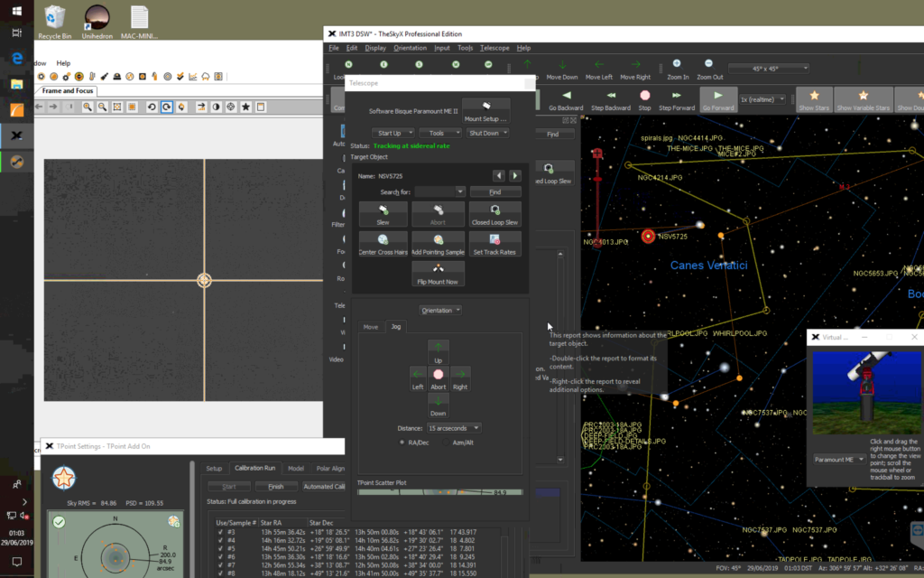Open the Telescope menu in TheSkyX menu bar
This screenshot has width=924, height=578.
(x=494, y=48)
